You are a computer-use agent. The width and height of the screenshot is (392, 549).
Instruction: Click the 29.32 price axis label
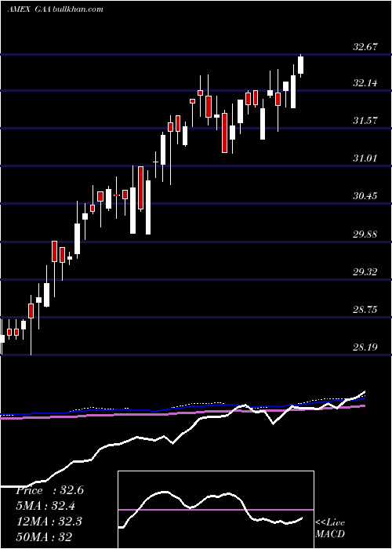(365, 271)
